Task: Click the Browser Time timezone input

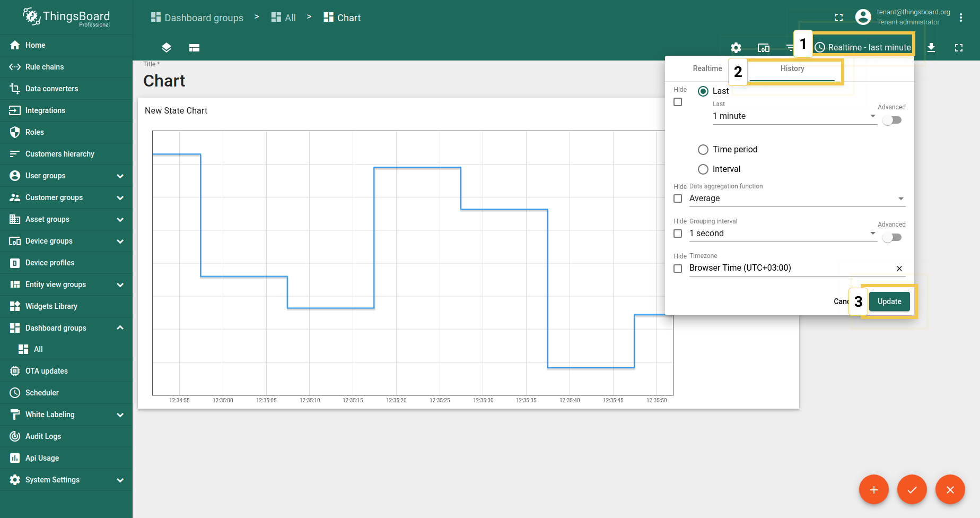Action: pos(790,268)
